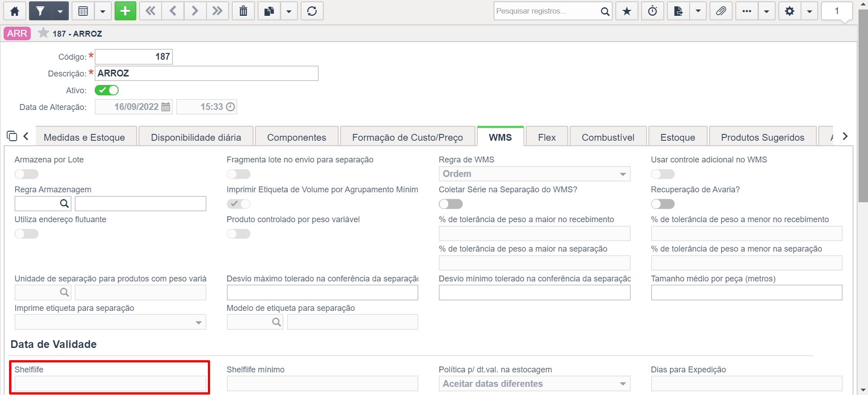868x395 pixels.
Task: Run search with magnifier icon
Action: tap(605, 11)
